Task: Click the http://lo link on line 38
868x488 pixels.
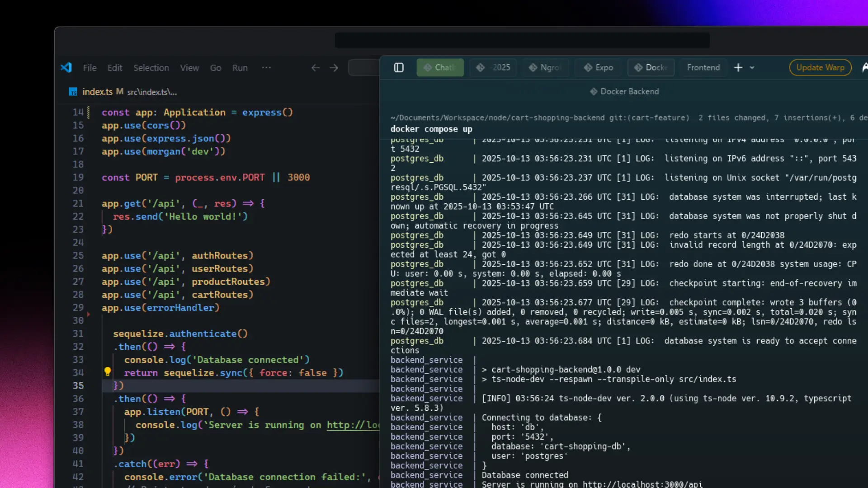Action: pyautogui.click(x=353, y=425)
